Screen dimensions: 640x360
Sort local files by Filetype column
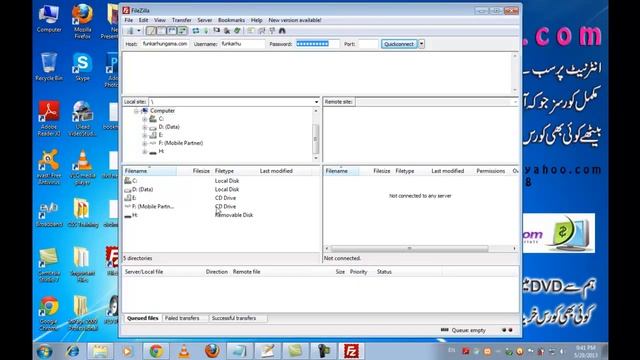[x=235, y=171]
